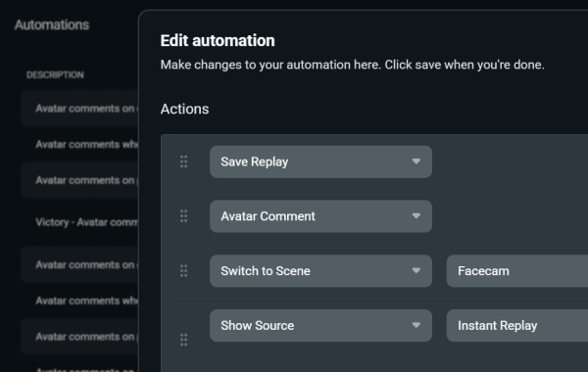Open the Avatar Comment action dropdown
This screenshot has height=372, width=588.
point(320,216)
